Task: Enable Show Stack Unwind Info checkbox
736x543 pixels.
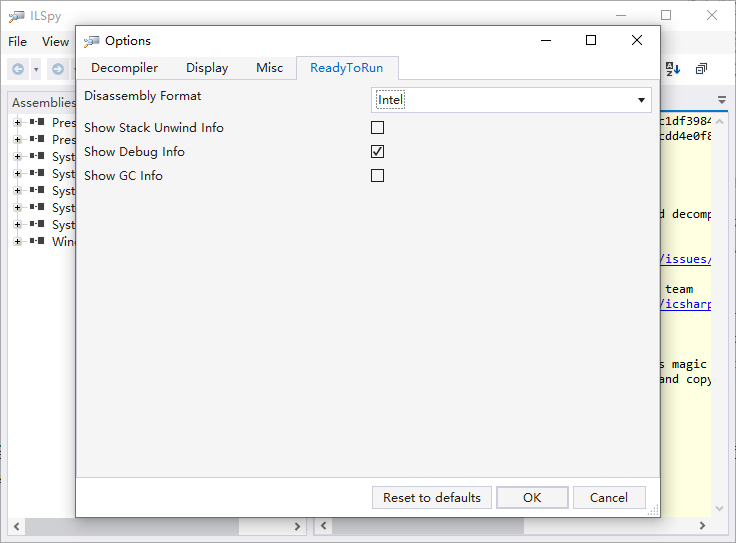Action: [377, 128]
